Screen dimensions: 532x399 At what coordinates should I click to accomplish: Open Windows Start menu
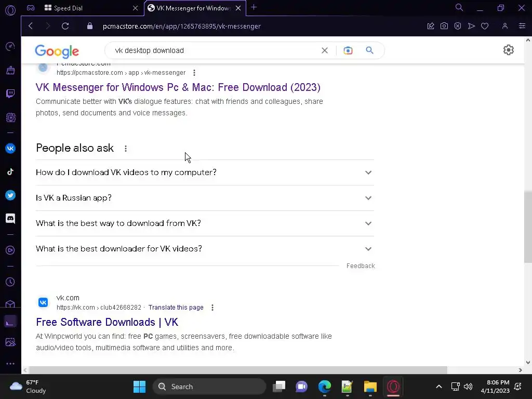[x=139, y=387]
